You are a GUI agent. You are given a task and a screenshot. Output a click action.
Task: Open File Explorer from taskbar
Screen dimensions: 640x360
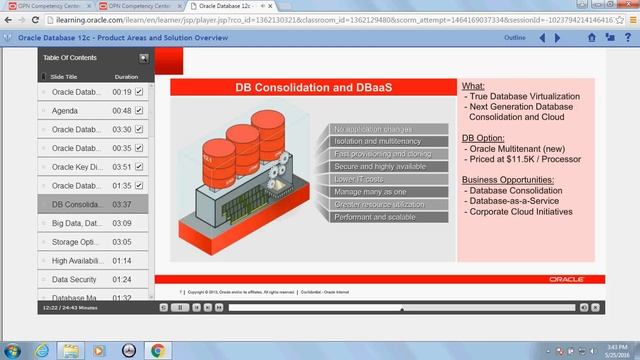click(x=71, y=351)
